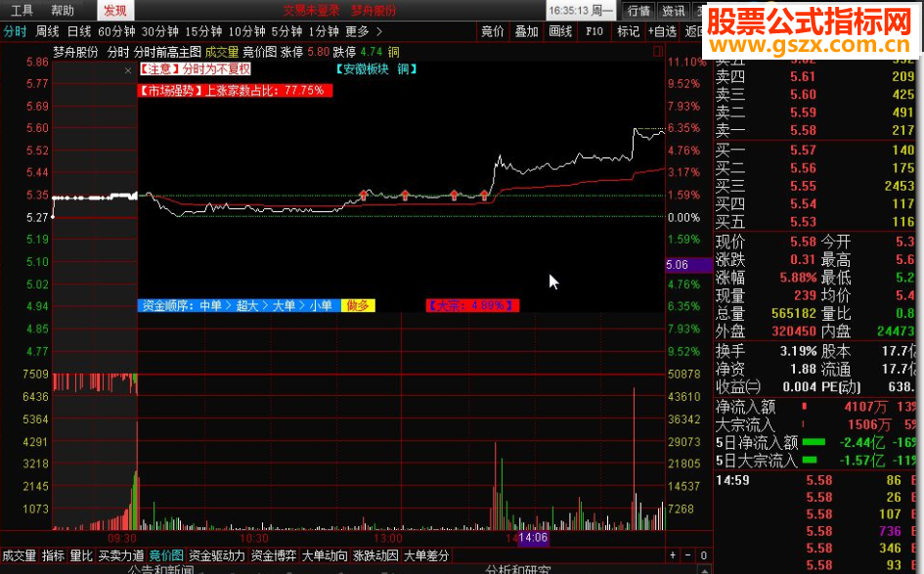This screenshot has width=924, height=574.
Task: Click the clock display 16:35:13 周一
Action: coord(581,11)
